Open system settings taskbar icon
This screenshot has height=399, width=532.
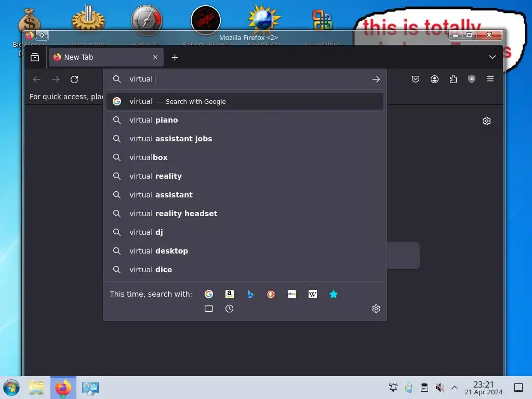90,388
